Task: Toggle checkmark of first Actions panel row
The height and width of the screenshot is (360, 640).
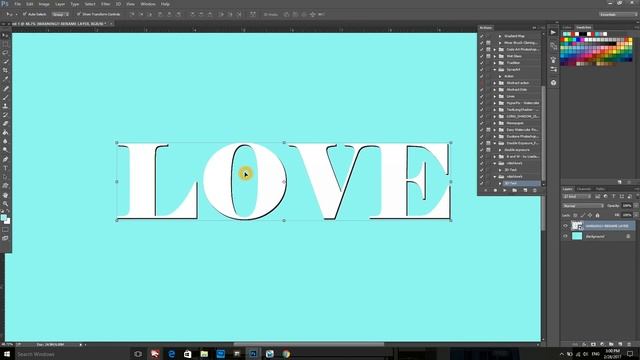Action: click(x=482, y=36)
